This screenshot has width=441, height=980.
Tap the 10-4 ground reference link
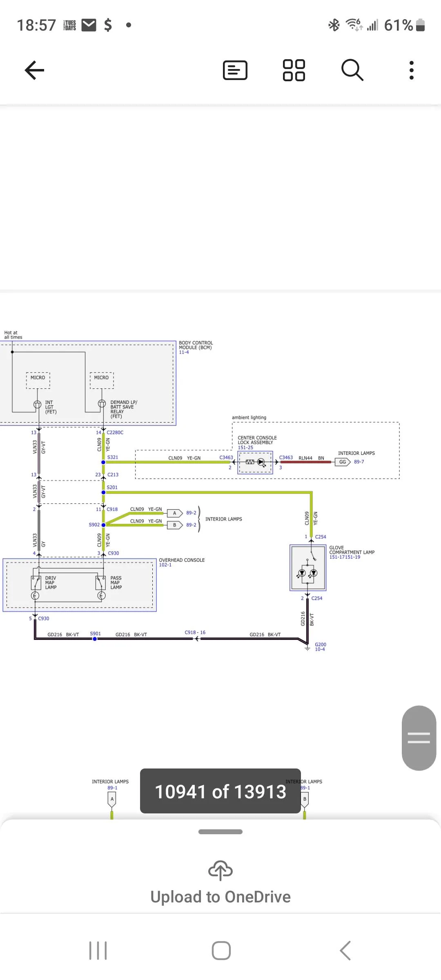[320, 649]
